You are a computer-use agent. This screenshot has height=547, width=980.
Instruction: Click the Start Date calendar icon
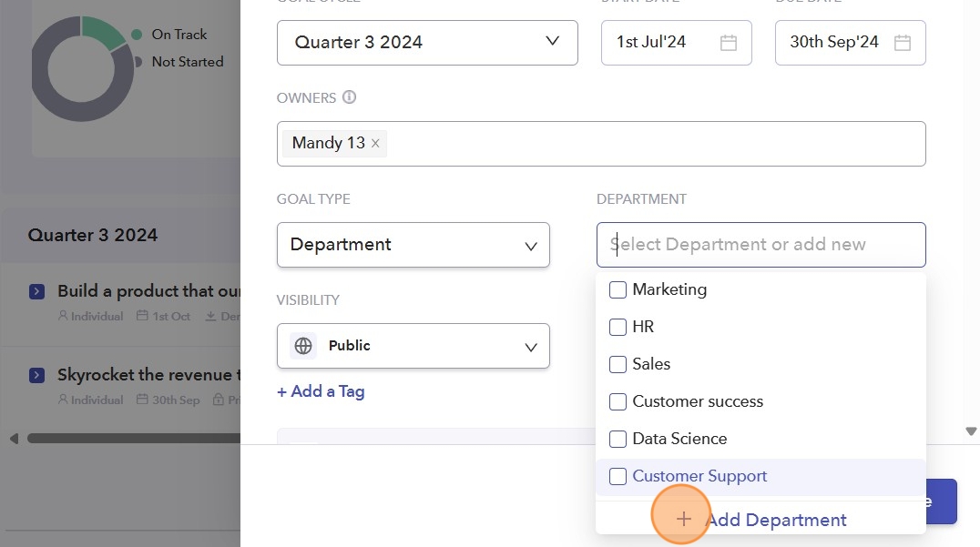point(728,43)
